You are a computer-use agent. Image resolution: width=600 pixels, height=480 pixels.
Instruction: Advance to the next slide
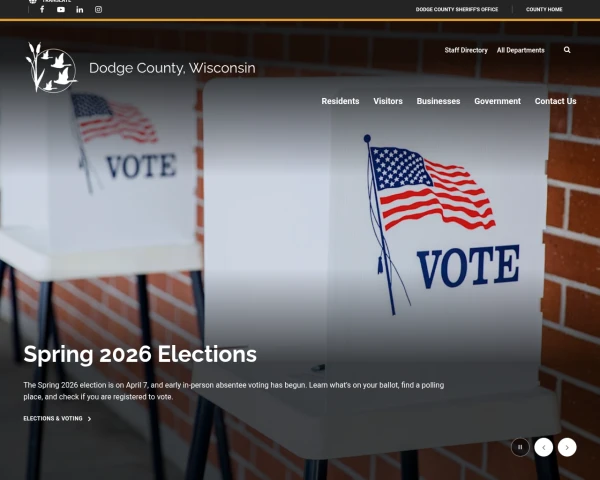coord(567,447)
